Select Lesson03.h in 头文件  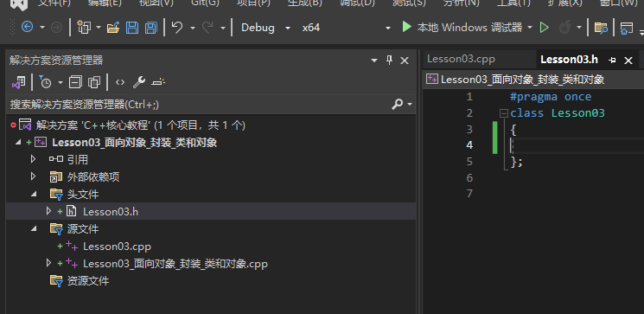[x=111, y=211]
